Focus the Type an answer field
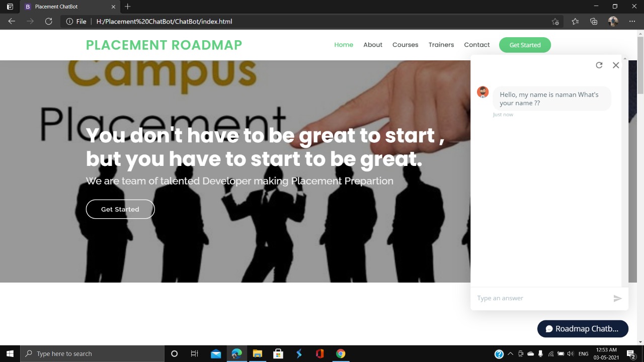This screenshot has width=644, height=362. (541, 298)
